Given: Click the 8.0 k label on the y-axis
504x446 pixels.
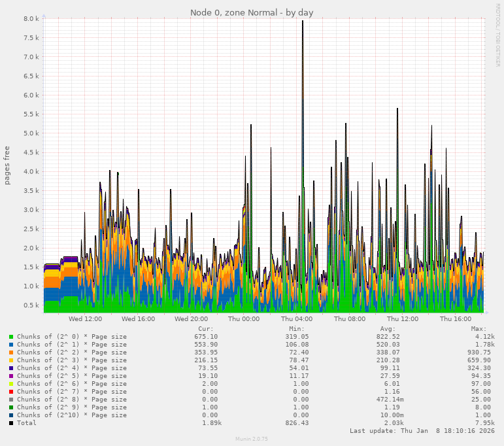Looking at the screenshot, I should (x=31, y=19).
